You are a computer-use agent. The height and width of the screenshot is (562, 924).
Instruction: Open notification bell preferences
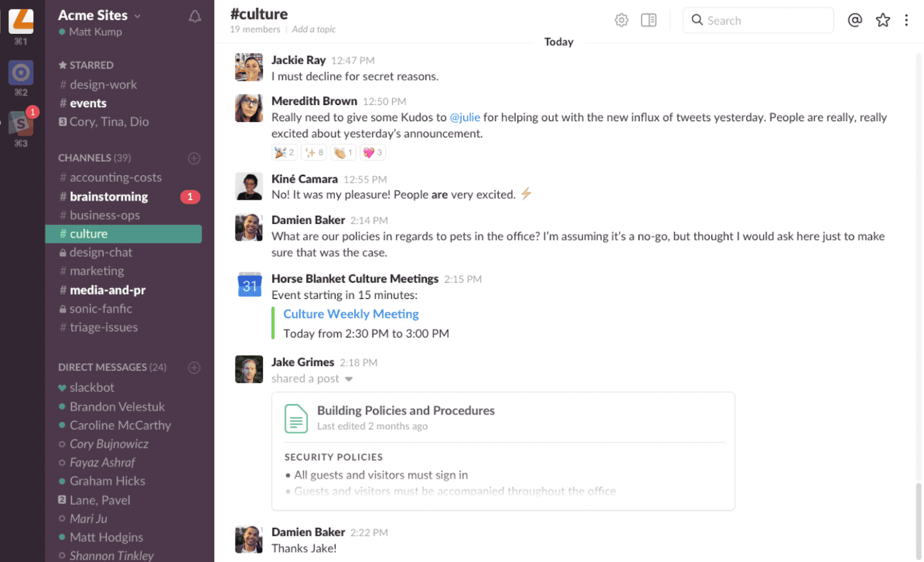[195, 17]
